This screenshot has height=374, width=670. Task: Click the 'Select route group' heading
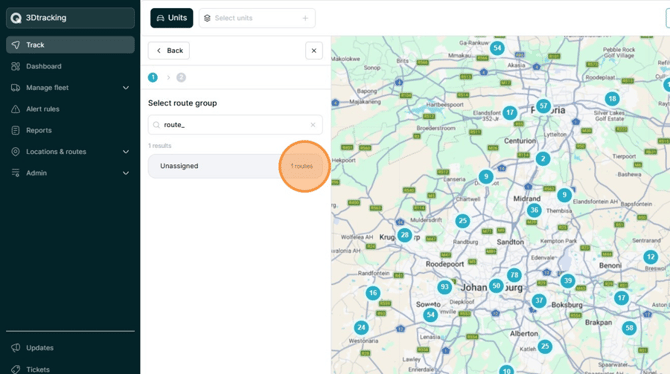tap(182, 103)
